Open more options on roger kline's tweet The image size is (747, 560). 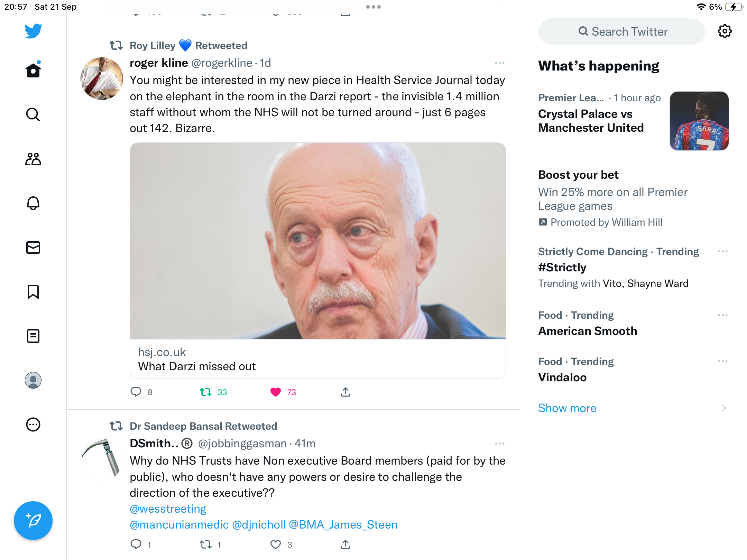coord(499,63)
